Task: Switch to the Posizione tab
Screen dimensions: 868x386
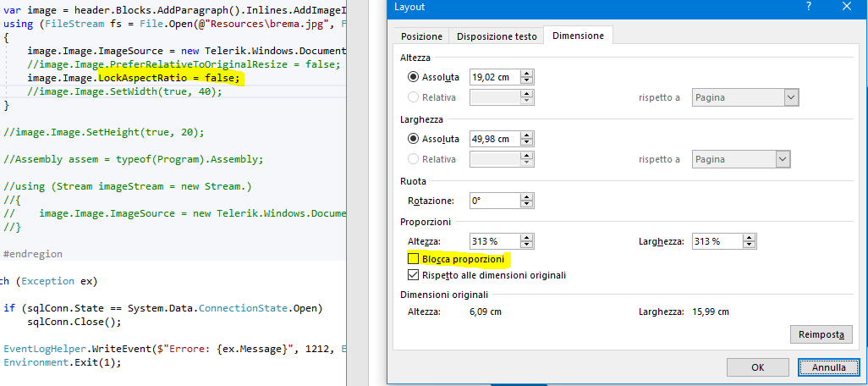Action: [421, 36]
